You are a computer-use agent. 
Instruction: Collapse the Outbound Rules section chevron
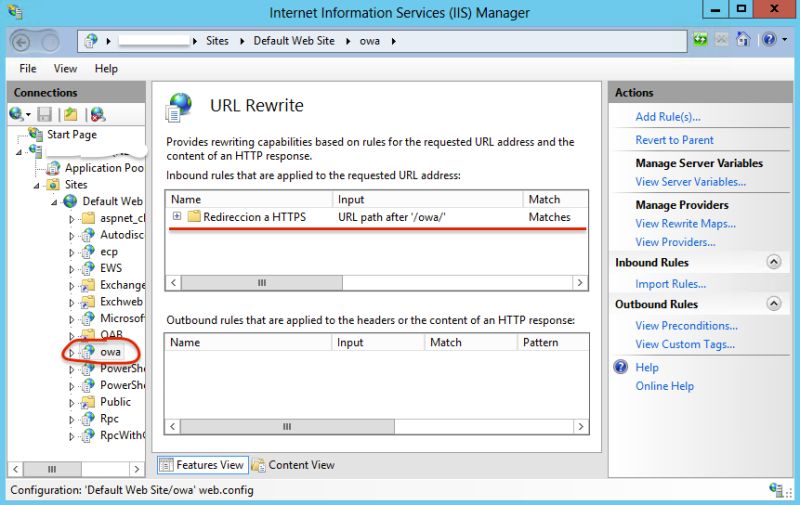tap(773, 304)
